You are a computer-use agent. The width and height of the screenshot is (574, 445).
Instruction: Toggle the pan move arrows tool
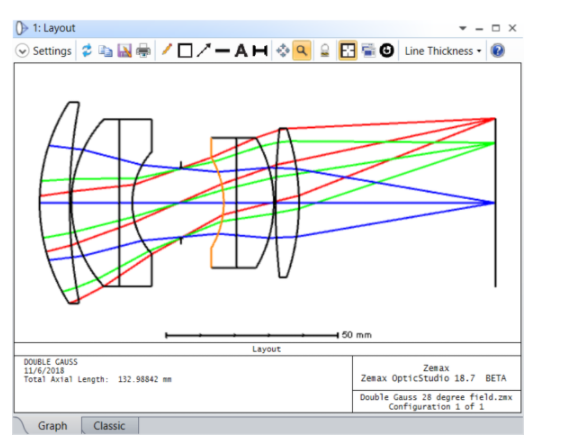pos(283,51)
